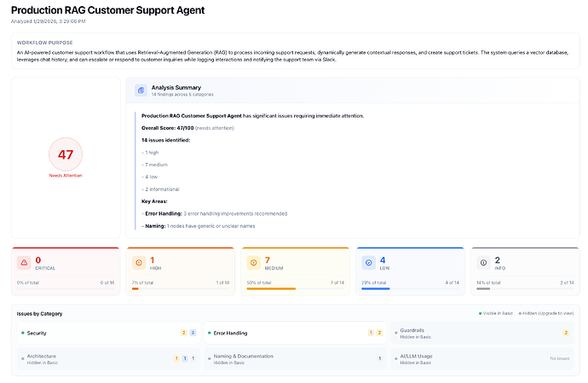
Task: Click the Visible in Basic legend
Action: pos(499,314)
